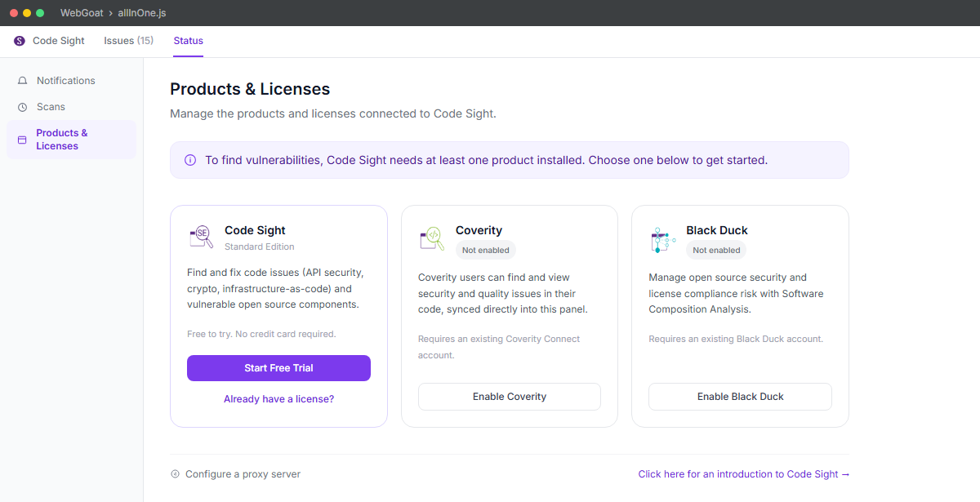The image size is (980, 502).
Task: Click the proxy server plus circle icon
Action: pyautogui.click(x=175, y=474)
